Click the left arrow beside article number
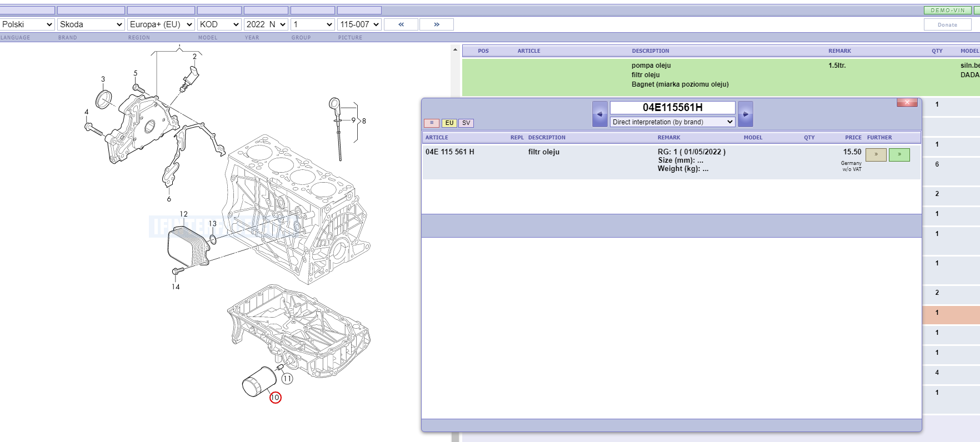The image size is (980, 442). click(x=600, y=114)
